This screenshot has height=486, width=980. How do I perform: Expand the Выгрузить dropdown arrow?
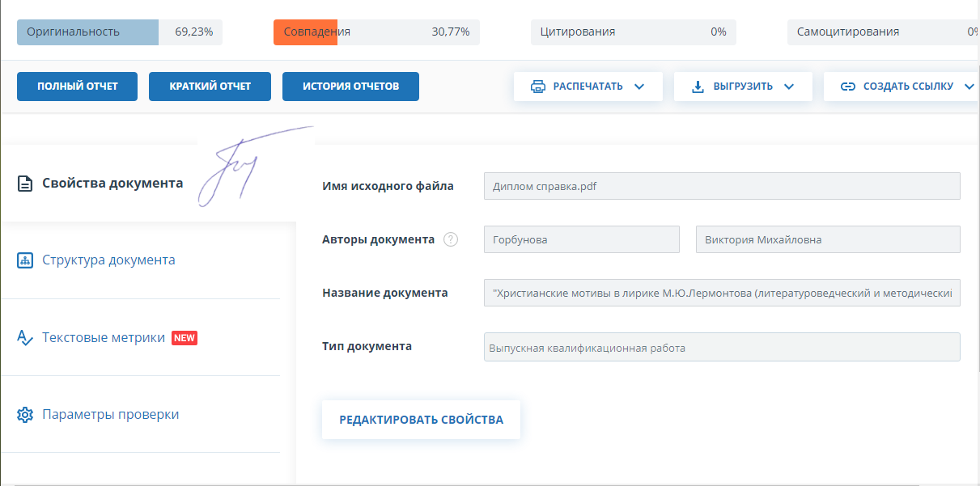[x=789, y=87]
